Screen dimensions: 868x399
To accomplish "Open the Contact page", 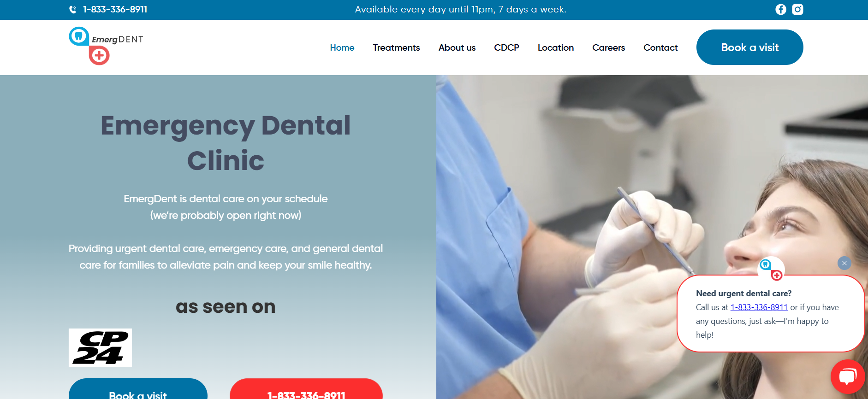I will coord(660,47).
